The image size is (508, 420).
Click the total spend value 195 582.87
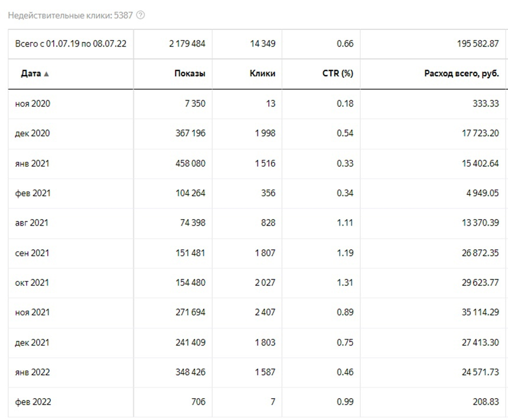tap(478, 44)
